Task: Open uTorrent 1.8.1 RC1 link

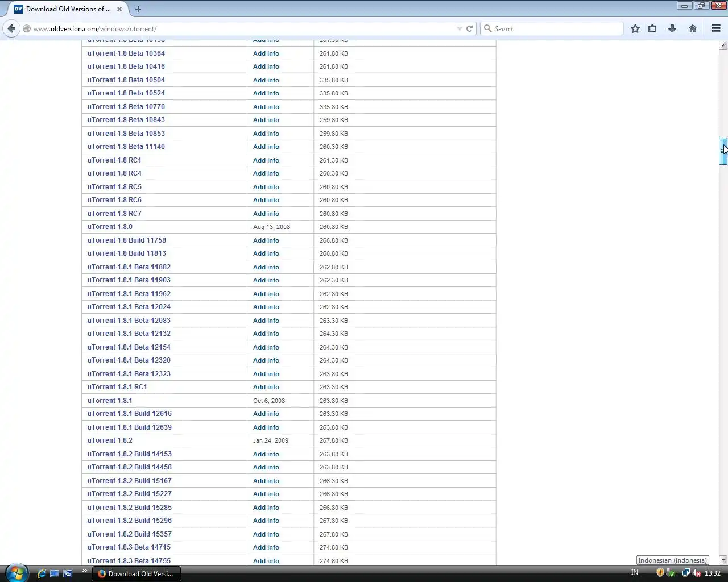Action: (117, 387)
